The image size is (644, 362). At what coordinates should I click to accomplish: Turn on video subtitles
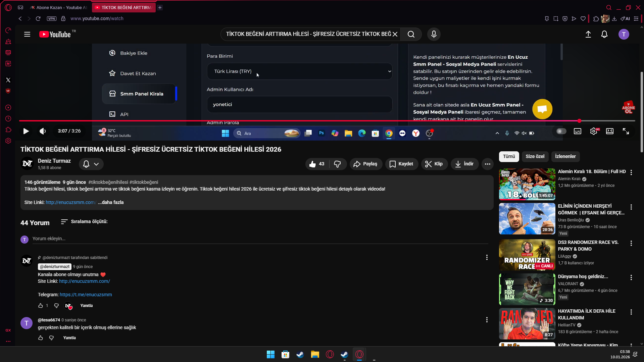(578, 131)
